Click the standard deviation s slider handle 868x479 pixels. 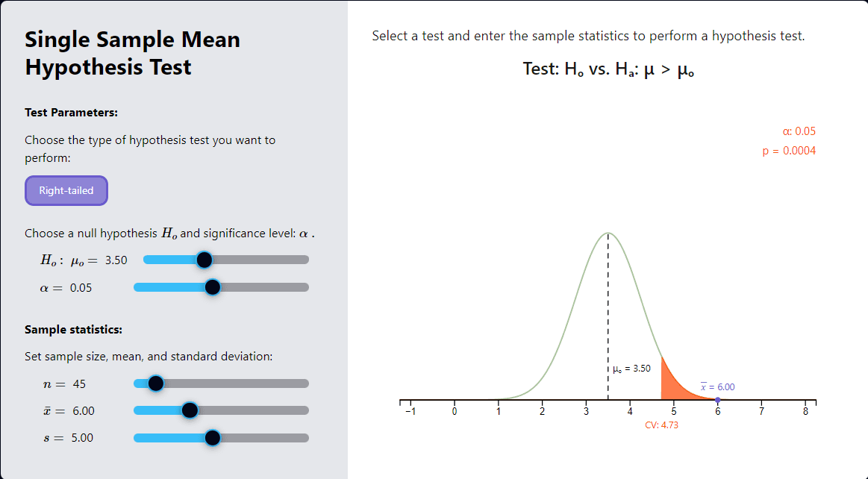pyautogui.click(x=212, y=438)
